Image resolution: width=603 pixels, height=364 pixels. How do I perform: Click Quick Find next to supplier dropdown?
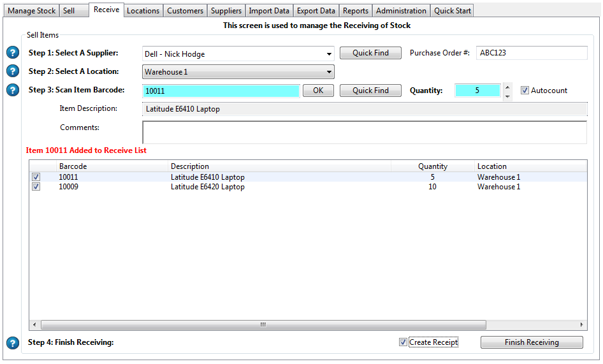click(370, 53)
